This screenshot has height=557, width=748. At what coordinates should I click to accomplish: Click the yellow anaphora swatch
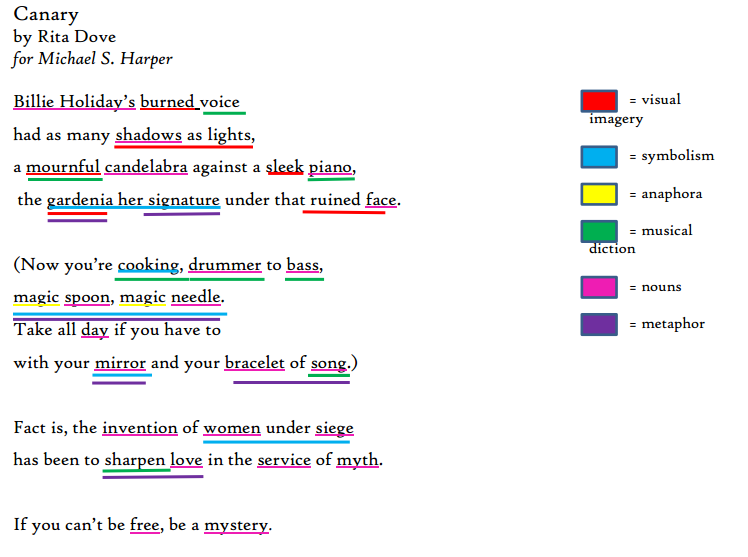pyautogui.click(x=599, y=194)
